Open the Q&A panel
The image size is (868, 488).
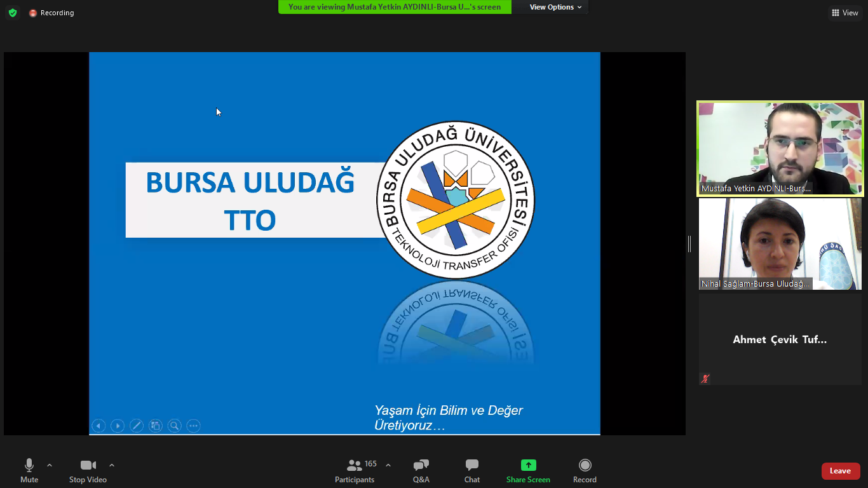(x=421, y=471)
